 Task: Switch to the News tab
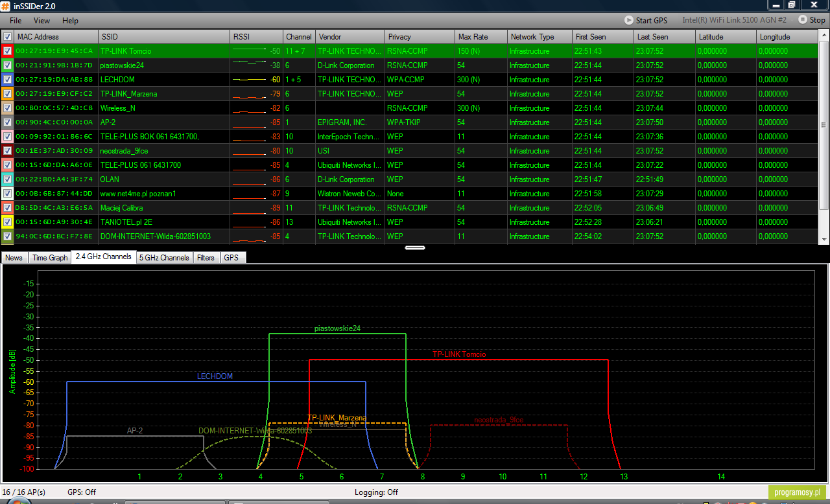tap(14, 257)
